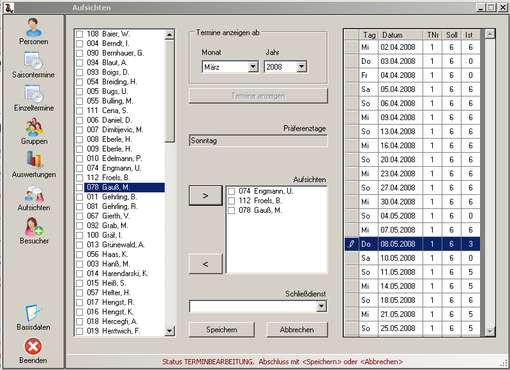This screenshot has height=370, width=510.
Task: Open the Saisontermine section icon
Action: point(33,60)
